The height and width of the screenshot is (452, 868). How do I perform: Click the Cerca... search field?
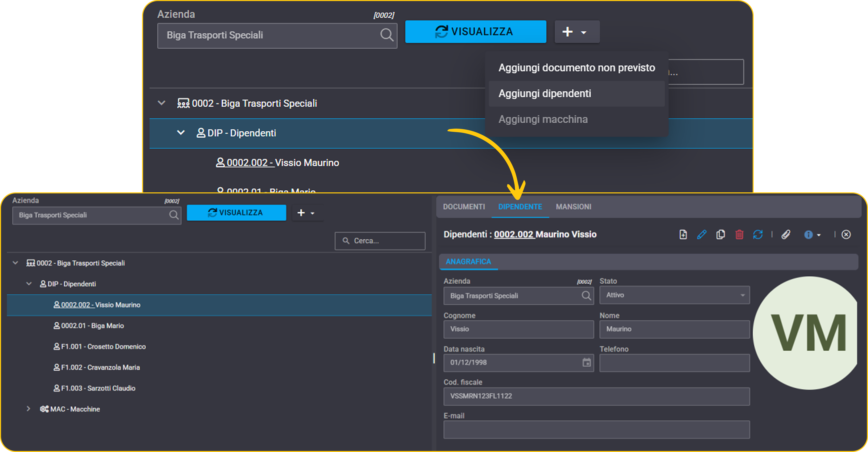[x=380, y=241]
